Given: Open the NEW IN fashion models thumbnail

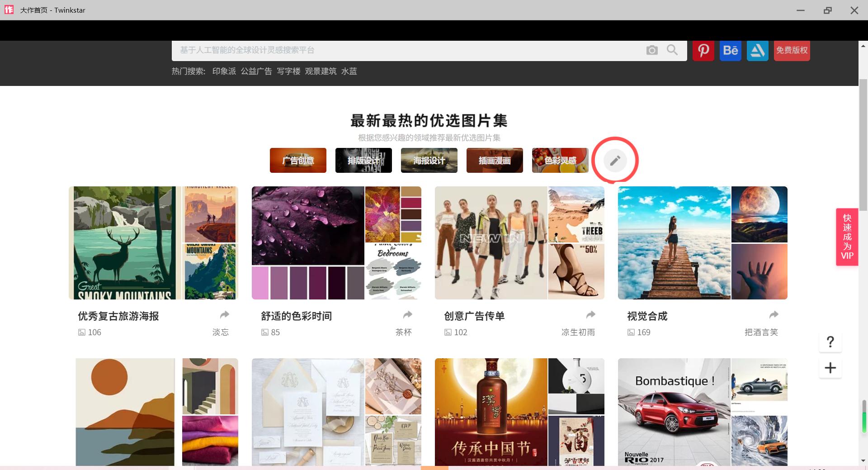Looking at the screenshot, I should click(x=491, y=243).
